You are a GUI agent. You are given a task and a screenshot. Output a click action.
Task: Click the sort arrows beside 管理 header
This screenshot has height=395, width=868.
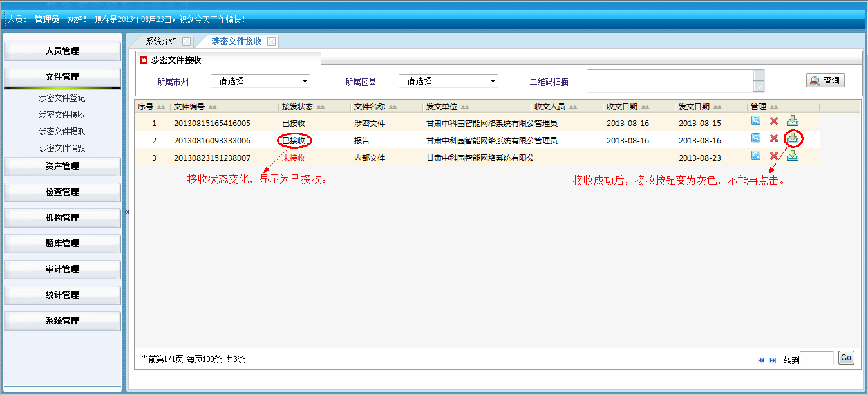coord(774,107)
